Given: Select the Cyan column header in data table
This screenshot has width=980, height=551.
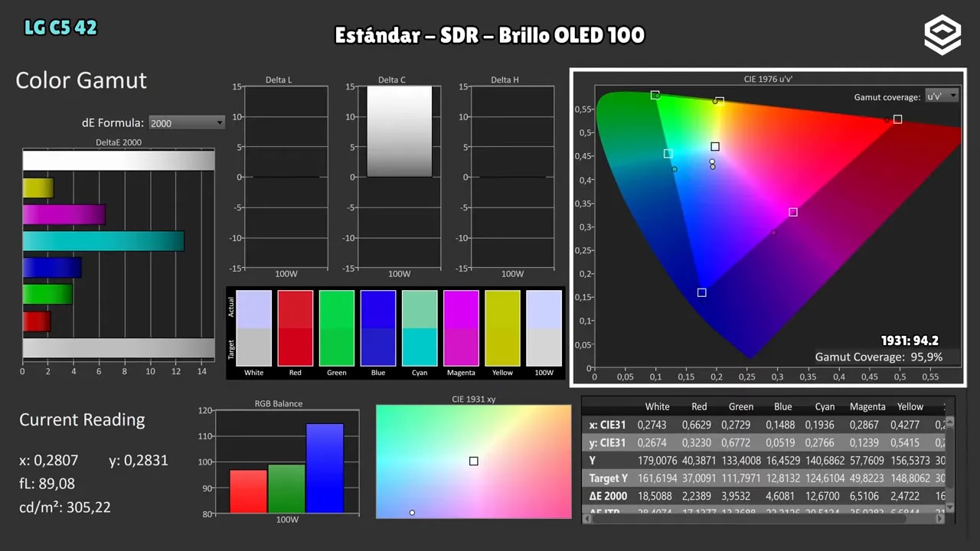Looking at the screenshot, I should [x=825, y=406].
